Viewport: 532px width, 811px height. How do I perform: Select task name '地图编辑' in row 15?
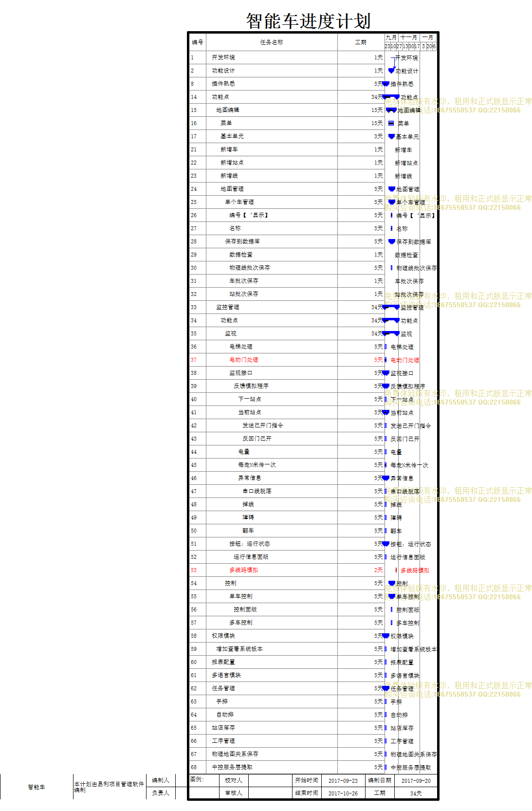pos(228,110)
